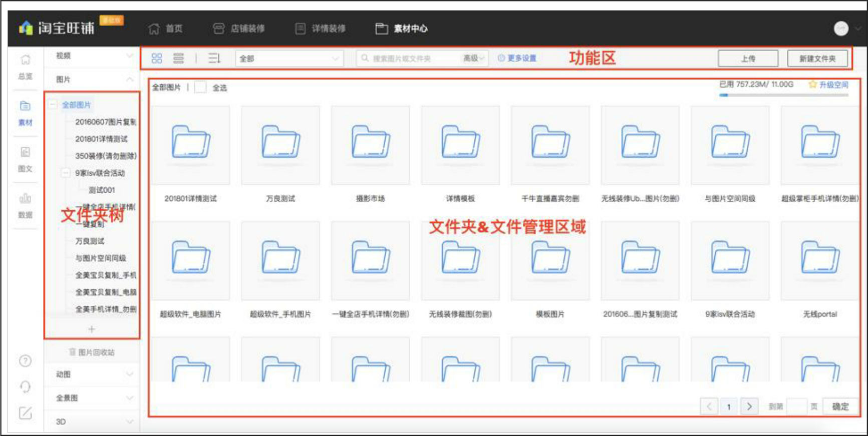Click the image or folder search field

coord(413,59)
